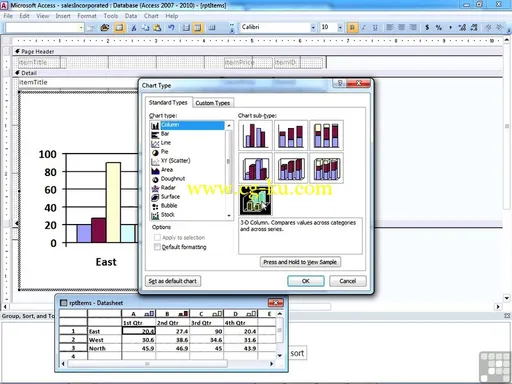Click chart type list scroll-up arrow
The width and height of the screenshot is (512, 384).
click(x=229, y=125)
